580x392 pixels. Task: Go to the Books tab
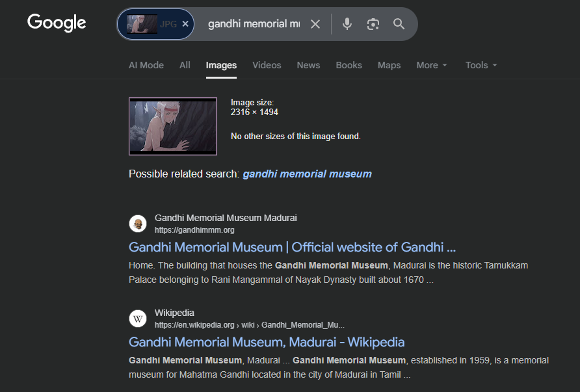click(349, 65)
